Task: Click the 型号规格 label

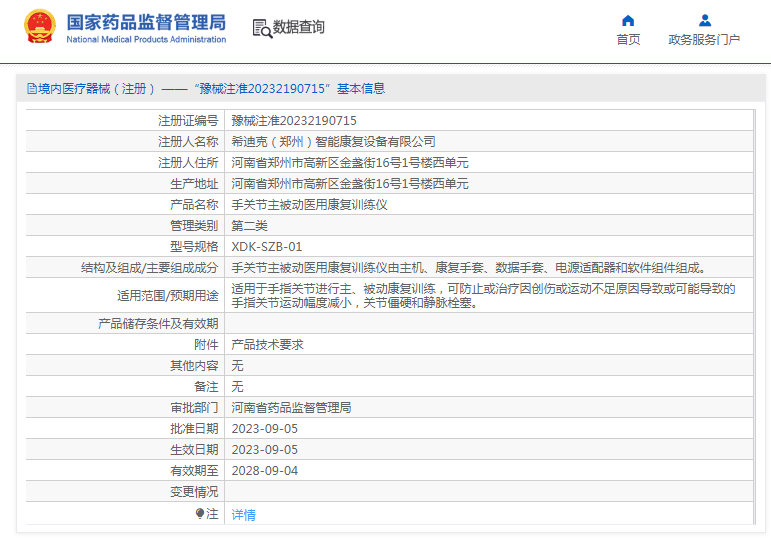Action: pyautogui.click(x=194, y=247)
